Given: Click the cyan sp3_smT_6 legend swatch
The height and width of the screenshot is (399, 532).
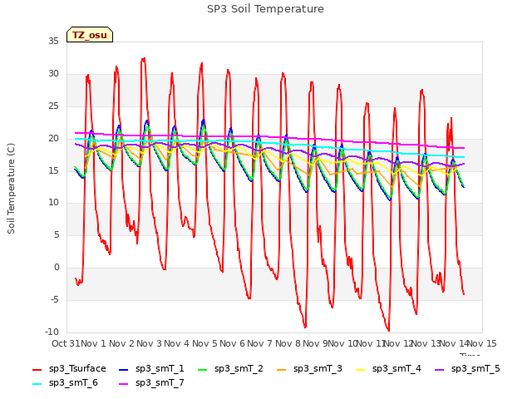Looking at the screenshot, I should (37, 384).
